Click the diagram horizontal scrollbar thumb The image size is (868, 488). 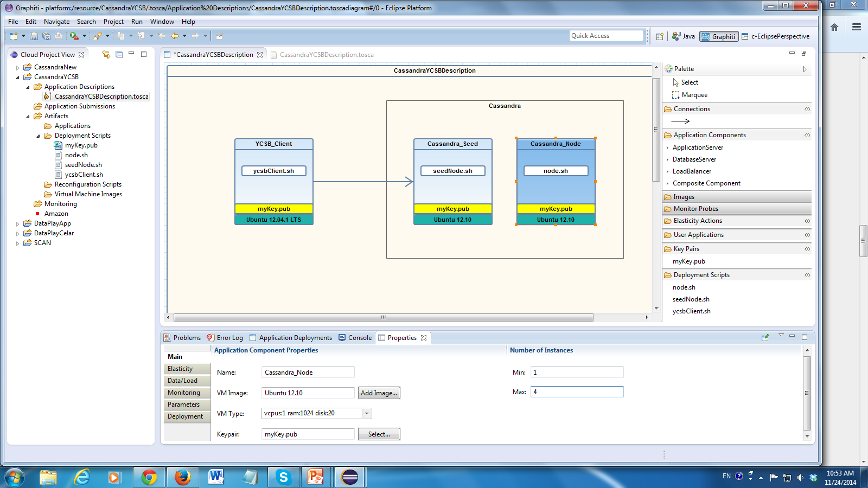[x=383, y=317]
